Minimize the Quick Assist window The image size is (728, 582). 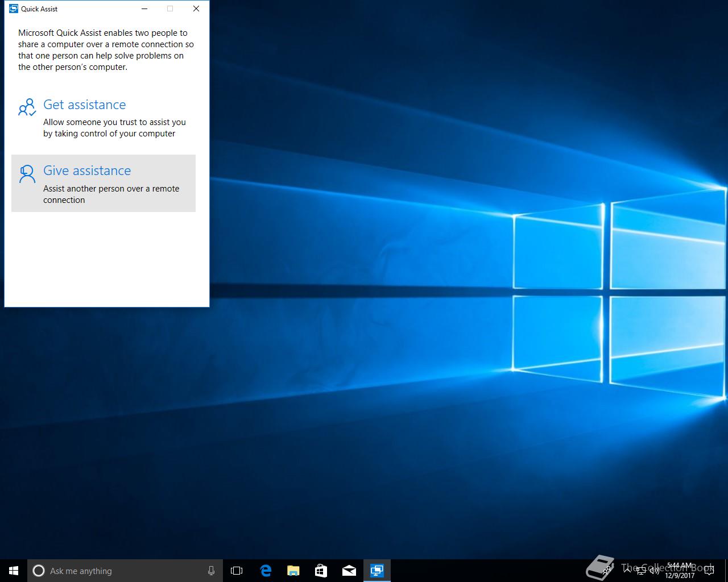[144, 9]
